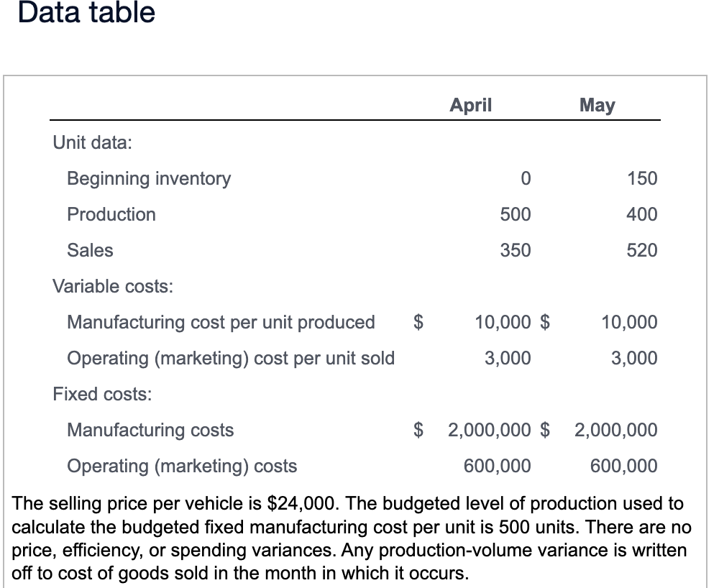The image size is (719, 588).
Task: Click the 'Sales' row label
Action: coord(90,250)
